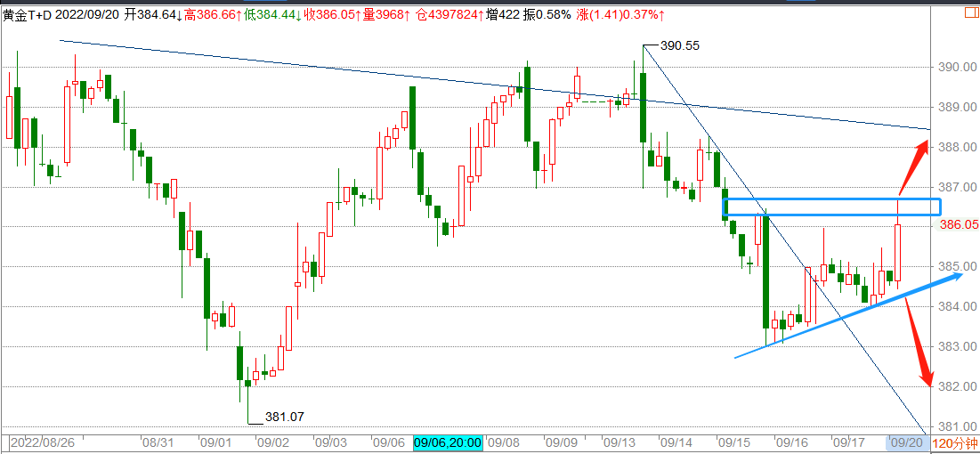Click the 09/15 date on the time axis

pyautogui.click(x=734, y=443)
